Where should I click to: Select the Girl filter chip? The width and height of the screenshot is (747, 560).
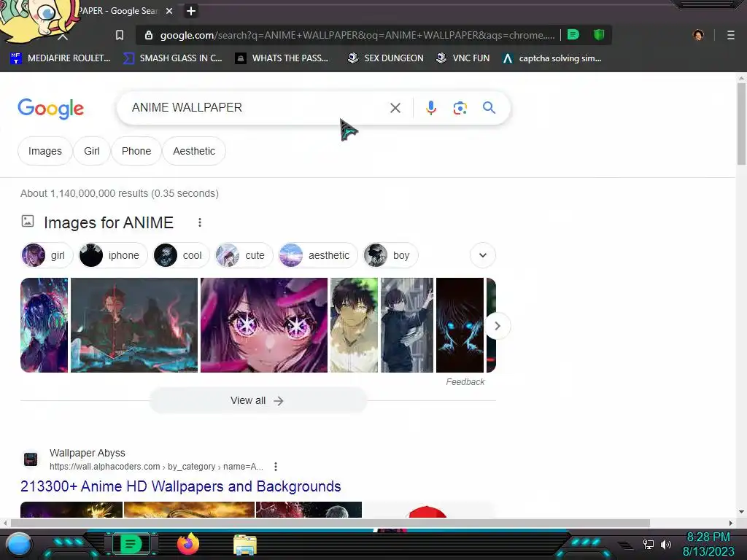point(91,151)
